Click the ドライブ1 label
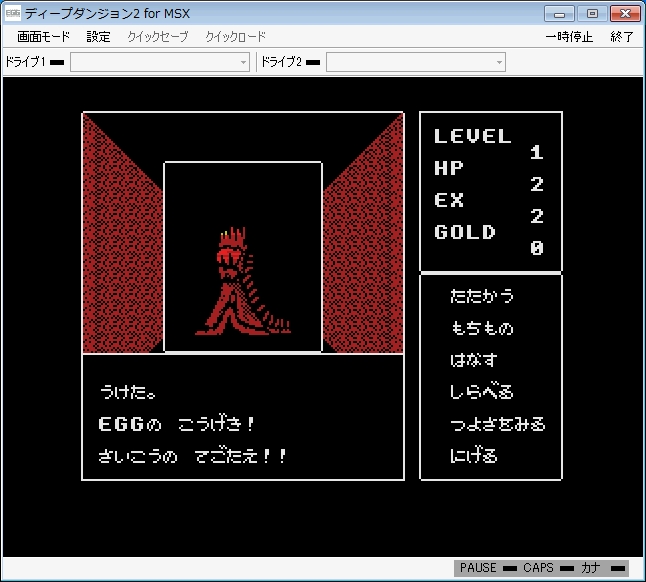This screenshot has height=582, width=646. 25,62
